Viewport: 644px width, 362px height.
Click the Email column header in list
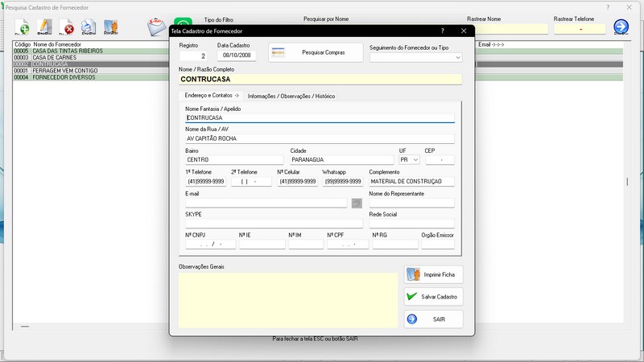491,44
